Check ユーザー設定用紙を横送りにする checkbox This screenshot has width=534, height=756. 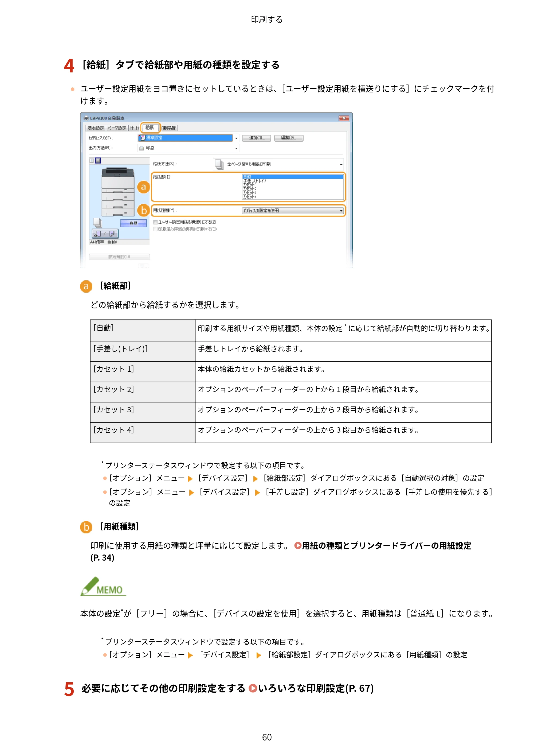155,222
